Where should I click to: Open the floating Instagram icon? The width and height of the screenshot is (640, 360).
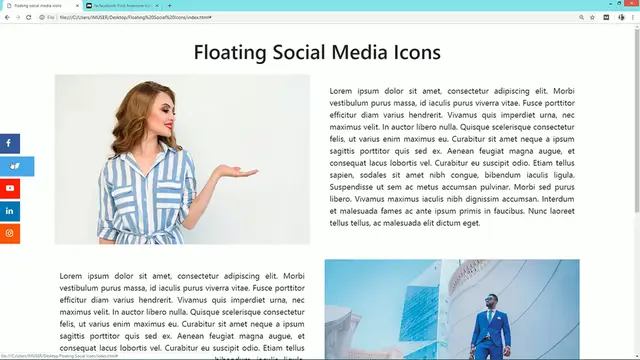[x=10, y=233]
